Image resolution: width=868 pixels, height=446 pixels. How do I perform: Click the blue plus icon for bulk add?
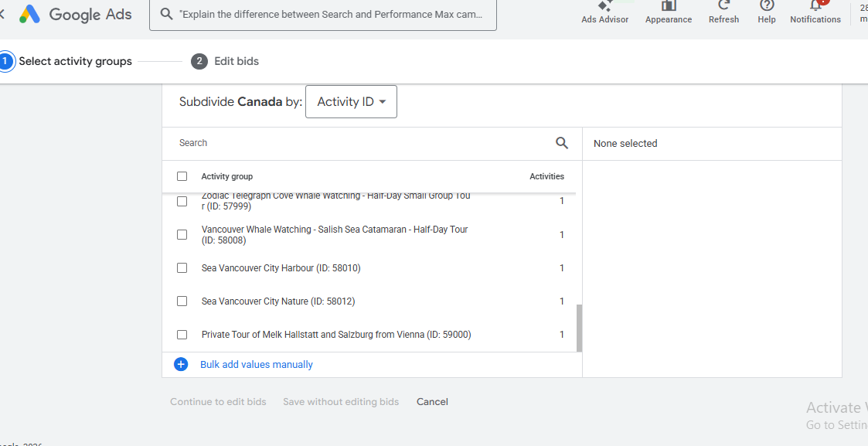tap(181, 364)
